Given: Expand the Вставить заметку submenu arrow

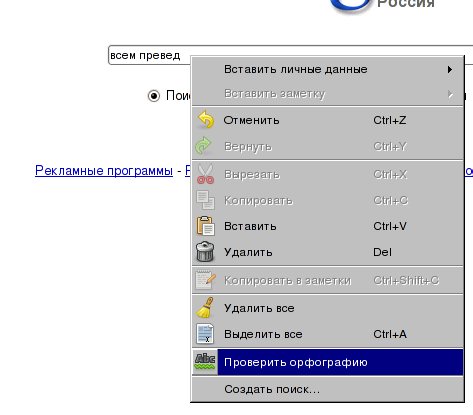Looking at the screenshot, I should [450, 94].
